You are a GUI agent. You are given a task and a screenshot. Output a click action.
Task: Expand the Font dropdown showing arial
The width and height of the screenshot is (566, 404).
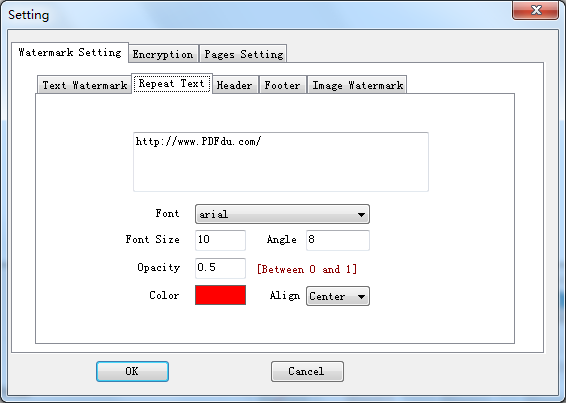click(x=282, y=214)
